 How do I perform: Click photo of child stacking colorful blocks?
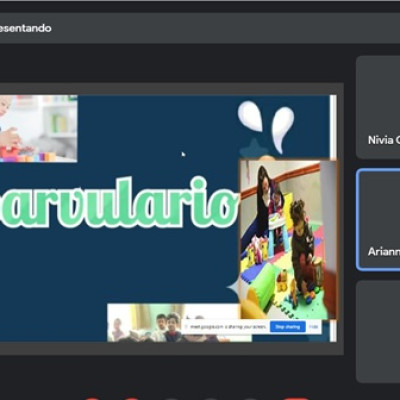(x=38, y=129)
